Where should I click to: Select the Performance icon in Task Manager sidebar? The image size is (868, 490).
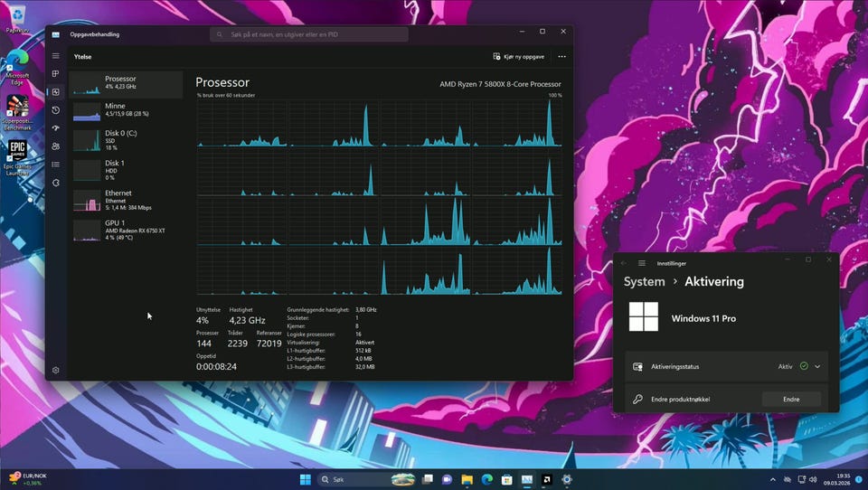click(x=55, y=92)
